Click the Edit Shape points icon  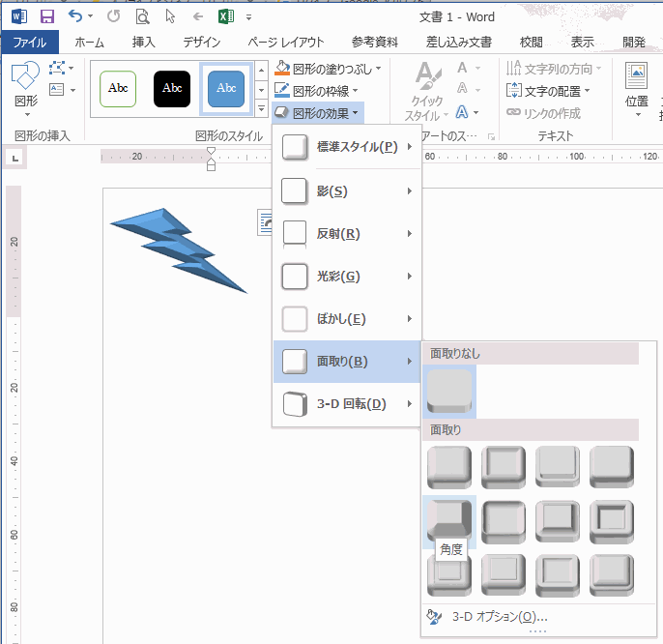(57, 68)
